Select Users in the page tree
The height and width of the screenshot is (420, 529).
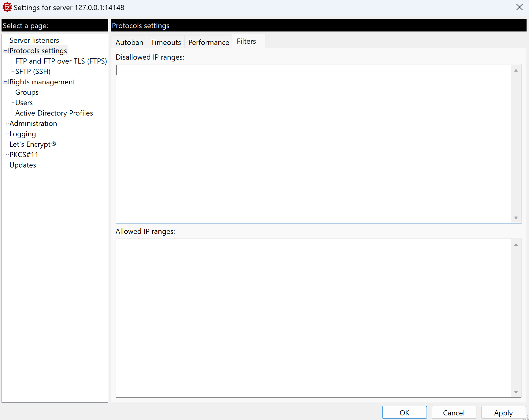(x=24, y=103)
